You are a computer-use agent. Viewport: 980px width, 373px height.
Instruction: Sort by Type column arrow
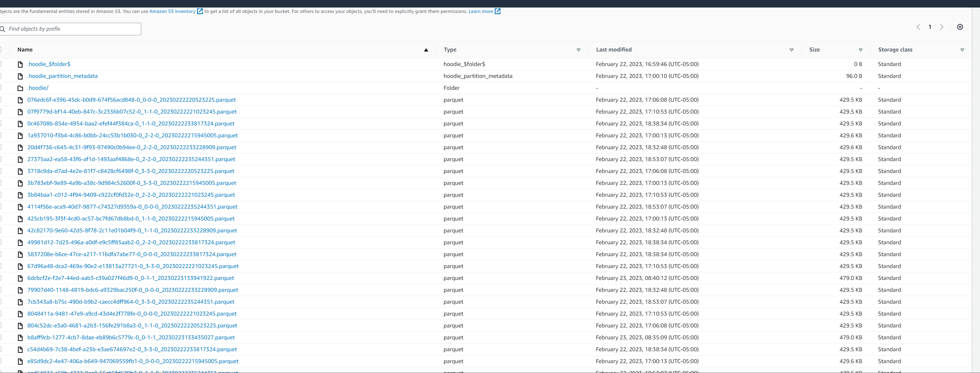[x=578, y=50]
